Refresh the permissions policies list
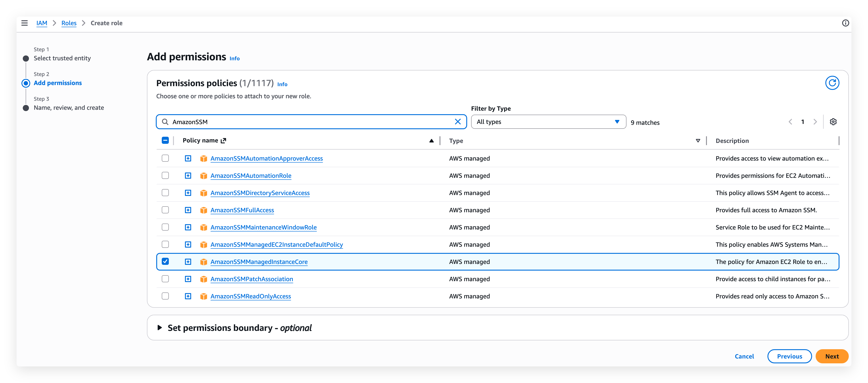Screen dimensions: 868x383 click(833, 83)
